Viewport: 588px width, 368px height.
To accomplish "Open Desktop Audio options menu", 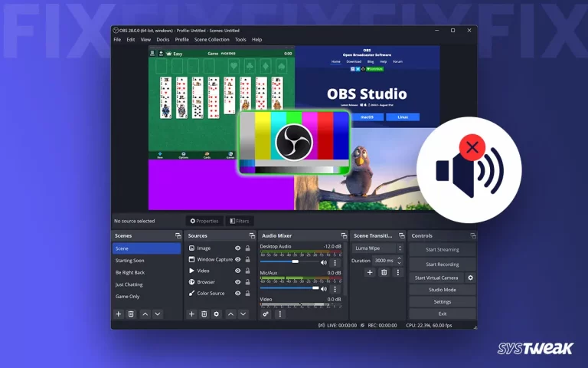I will point(335,263).
